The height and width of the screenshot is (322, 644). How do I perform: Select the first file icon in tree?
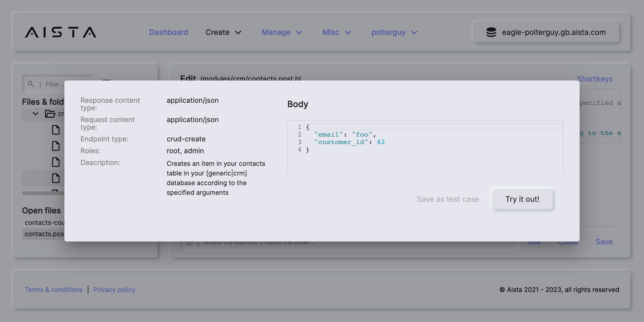pyautogui.click(x=56, y=130)
